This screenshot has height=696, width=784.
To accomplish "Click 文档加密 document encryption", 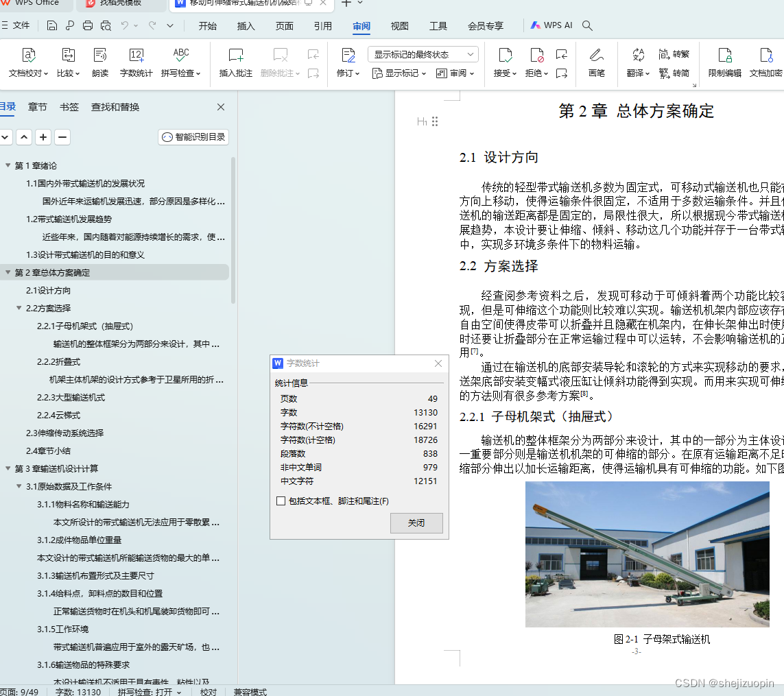I will [x=766, y=62].
